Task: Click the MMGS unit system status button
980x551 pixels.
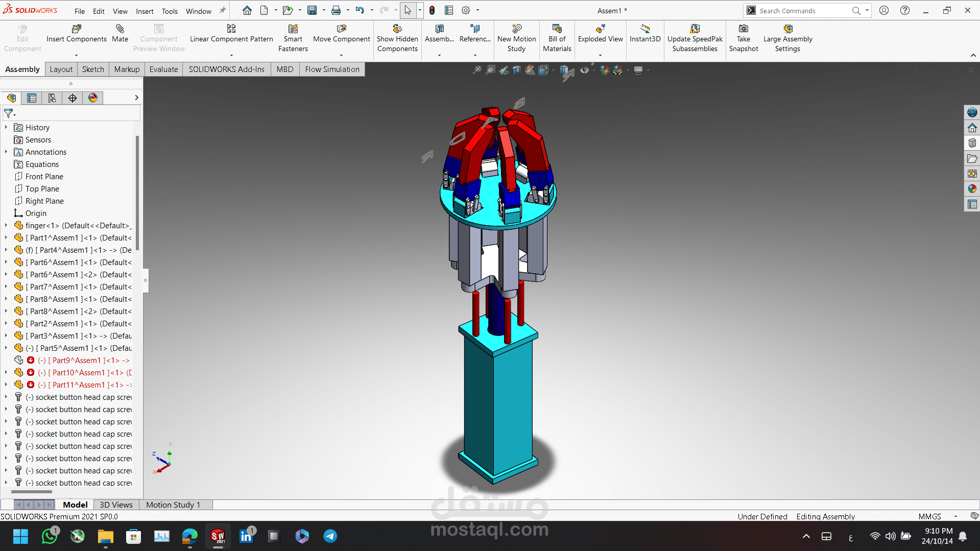Action: [929, 516]
